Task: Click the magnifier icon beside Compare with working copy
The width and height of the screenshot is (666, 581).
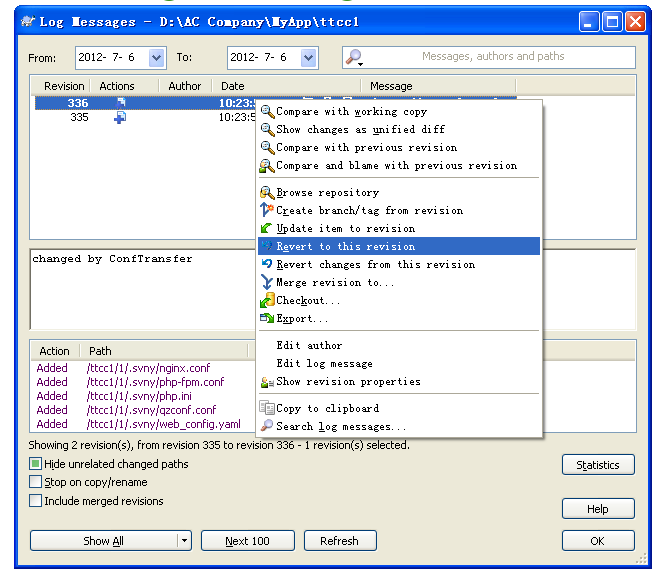Action: pyautogui.click(x=267, y=112)
